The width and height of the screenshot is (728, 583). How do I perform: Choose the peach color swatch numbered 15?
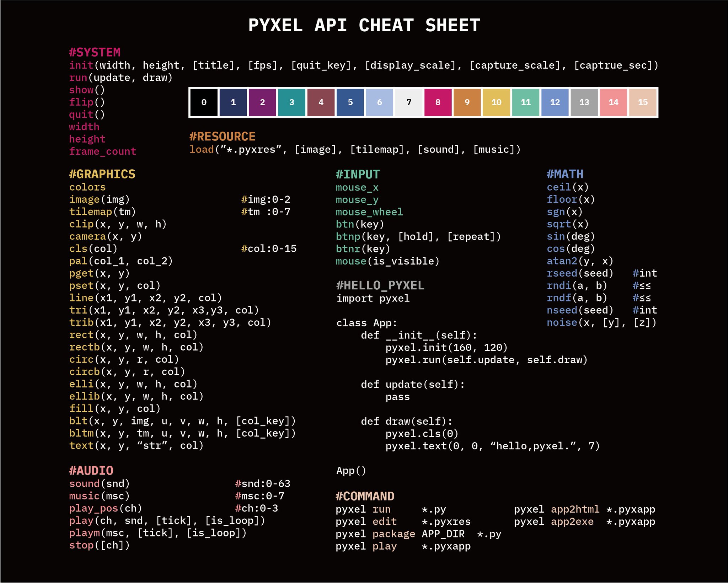[x=643, y=102]
